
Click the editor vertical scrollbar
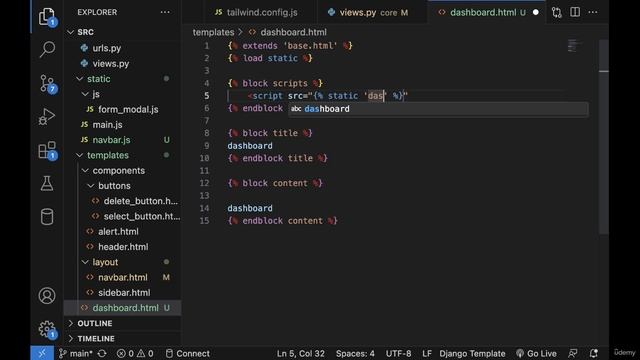604,137
